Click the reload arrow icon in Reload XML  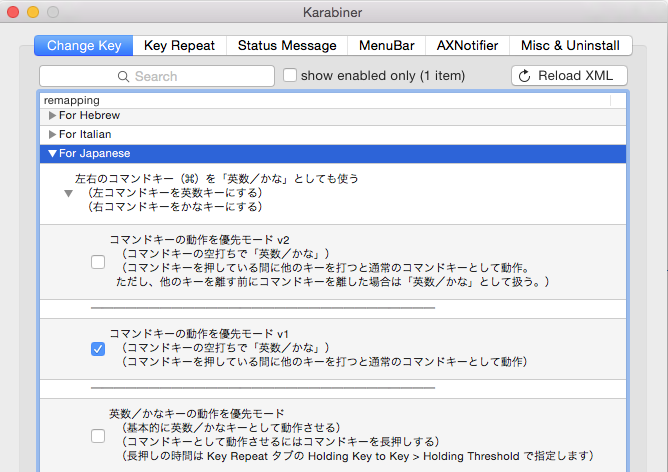pyautogui.click(x=524, y=76)
